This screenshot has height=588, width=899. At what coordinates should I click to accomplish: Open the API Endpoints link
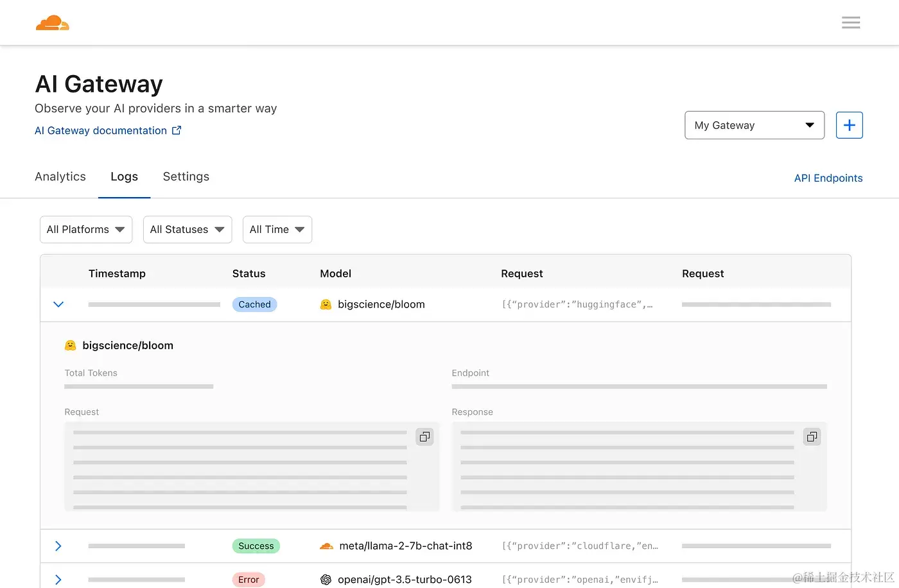coord(828,178)
